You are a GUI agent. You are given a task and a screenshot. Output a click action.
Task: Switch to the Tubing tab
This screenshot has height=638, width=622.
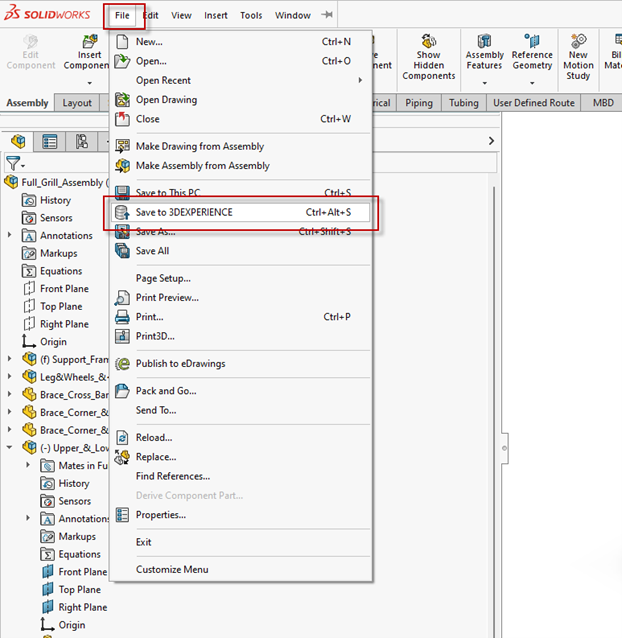[x=464, y=103]
